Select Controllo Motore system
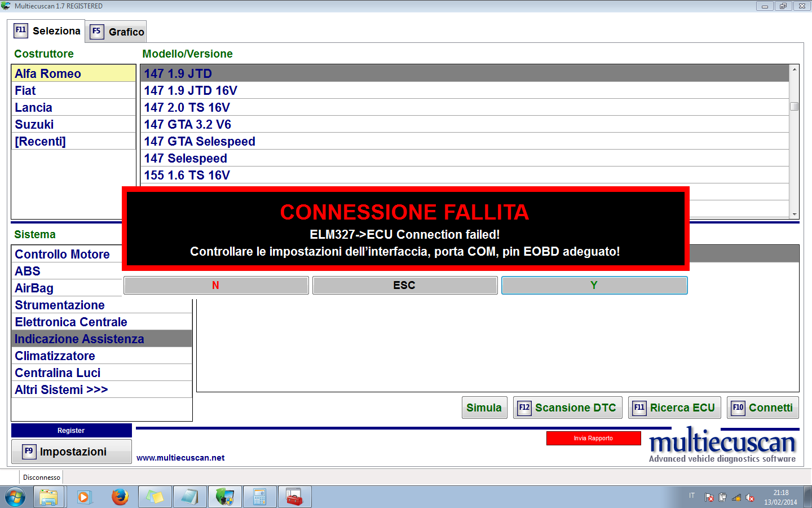This screenshot has width=812, height=508. [67, 254]
